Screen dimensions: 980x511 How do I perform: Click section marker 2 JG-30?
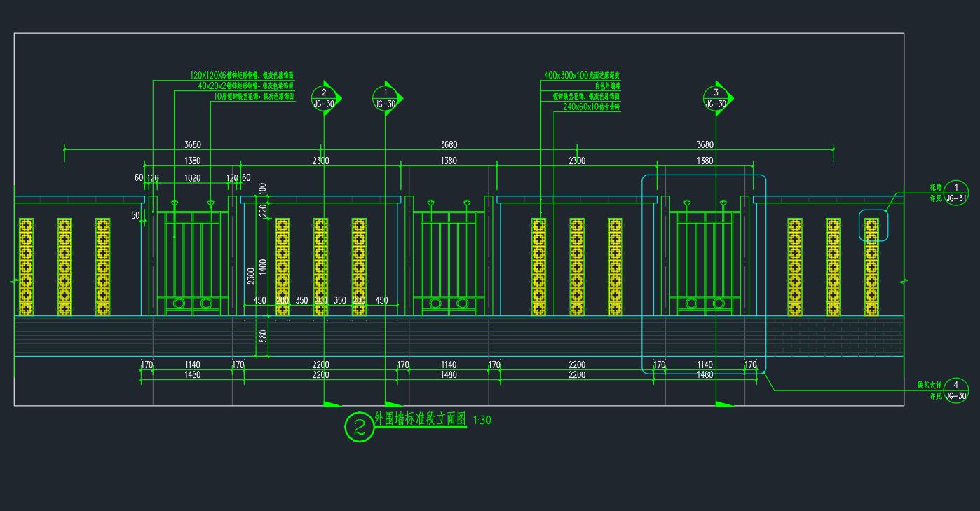324,98
